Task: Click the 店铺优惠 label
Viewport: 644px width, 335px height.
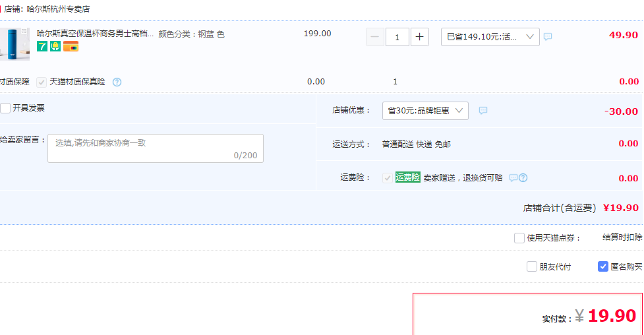Action: pyautogui.click(x=351, y=110)
